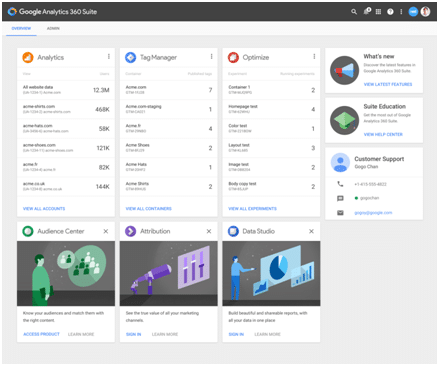
Task: Click the Customer Support person avatar
Action: [340, 162]
